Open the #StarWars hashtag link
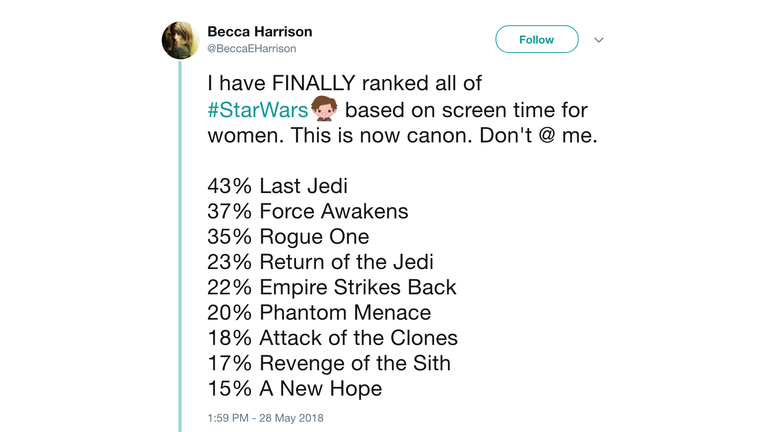Image resolution: width=768 pixels, height=432 pixels. click(258, 110)
